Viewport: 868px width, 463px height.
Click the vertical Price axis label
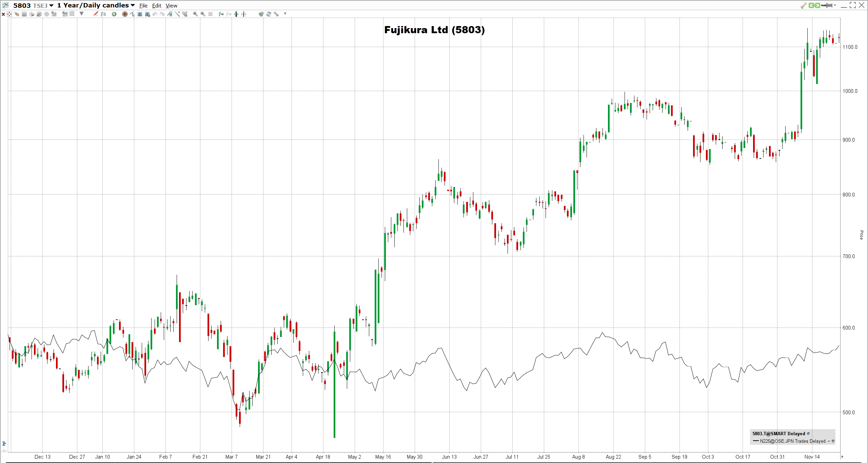point(862,235)
